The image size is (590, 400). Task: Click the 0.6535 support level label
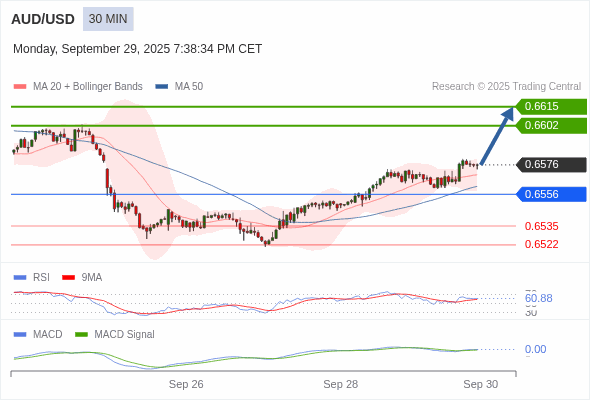(541, 226)
